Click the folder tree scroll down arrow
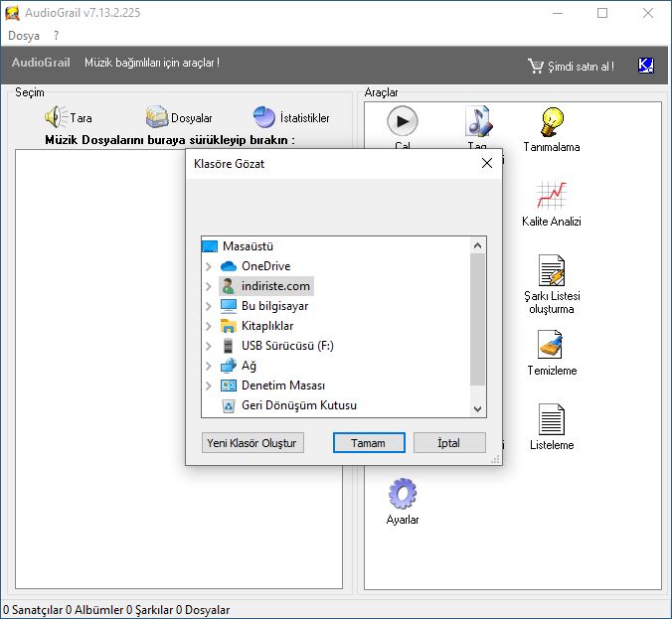 (x=477, y=409)
